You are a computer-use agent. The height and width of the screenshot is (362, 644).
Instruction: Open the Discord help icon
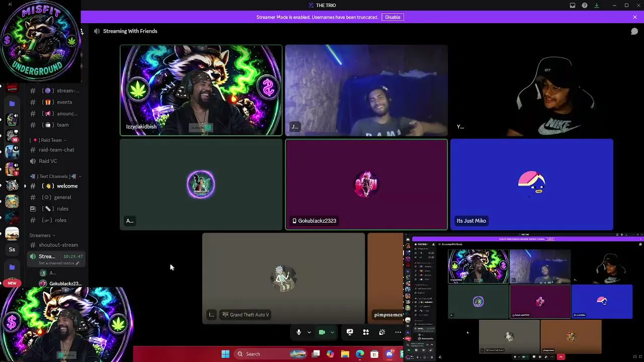click(x=585, y=6)
